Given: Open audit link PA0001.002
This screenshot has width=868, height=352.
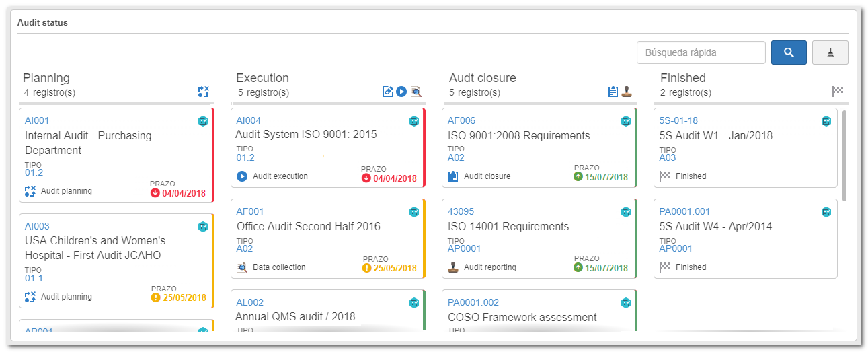Looking at the screenshot, I should point(473,303).
